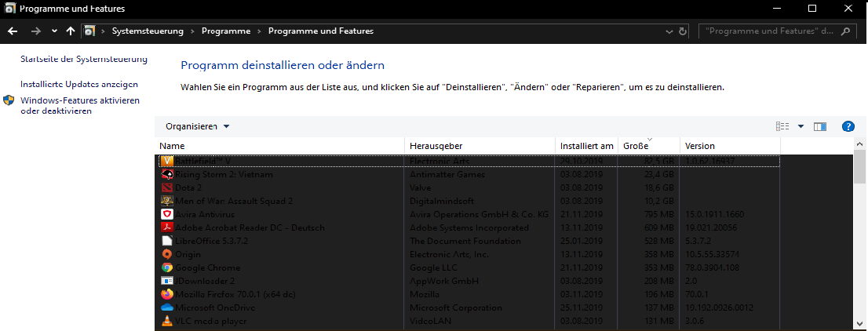The image size is (868, 331).
Task: Click the version 15.0.1911.1660 cell
Action: pos(715,214)
